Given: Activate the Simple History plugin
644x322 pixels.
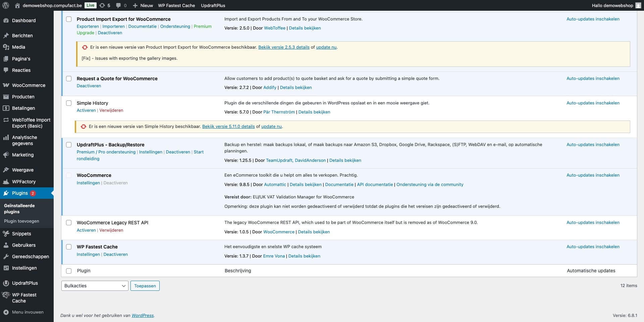Looking at the screenshot, I should click(x=86, y=110).
